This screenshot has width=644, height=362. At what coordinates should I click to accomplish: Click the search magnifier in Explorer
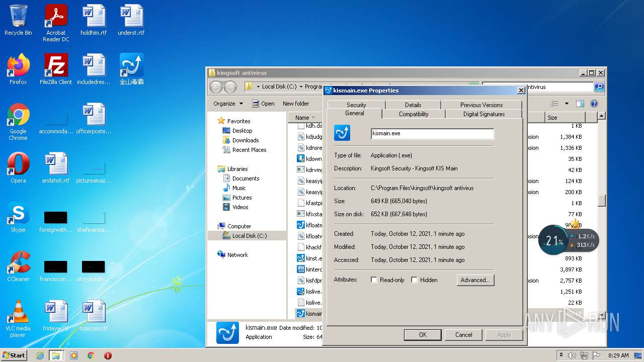click(599, 87)
